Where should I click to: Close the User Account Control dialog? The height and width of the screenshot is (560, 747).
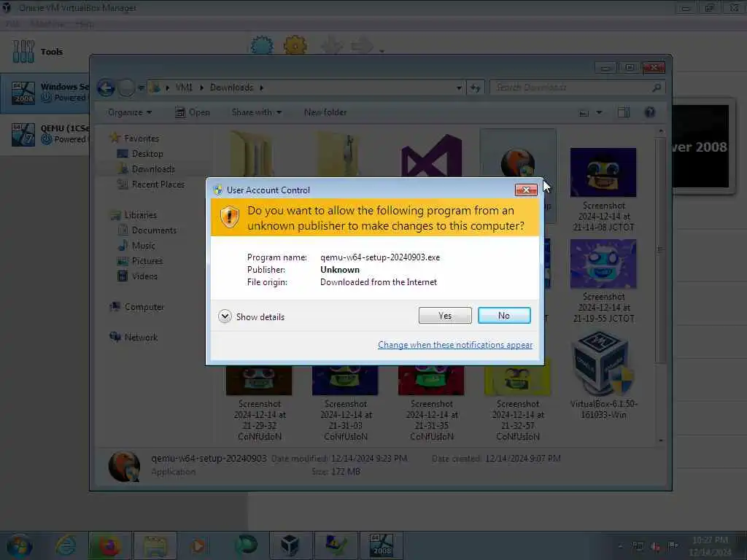pyautogui.click(x=526, y=190)
